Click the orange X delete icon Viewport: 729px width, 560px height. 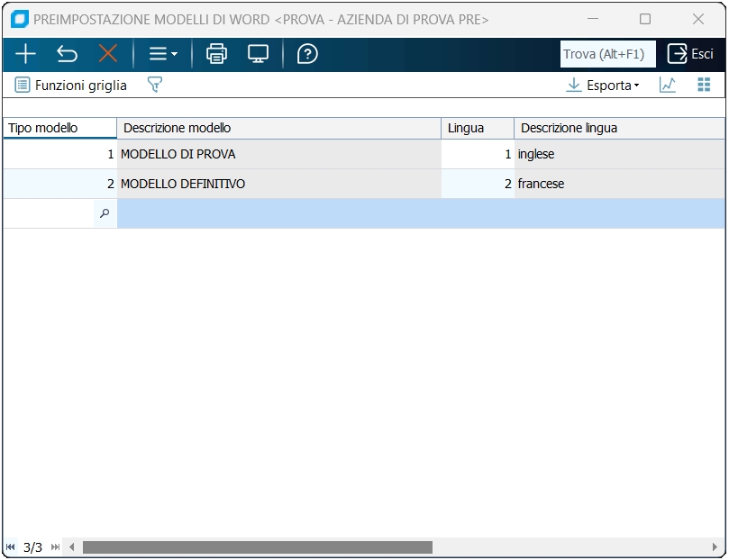coord(108,54)
